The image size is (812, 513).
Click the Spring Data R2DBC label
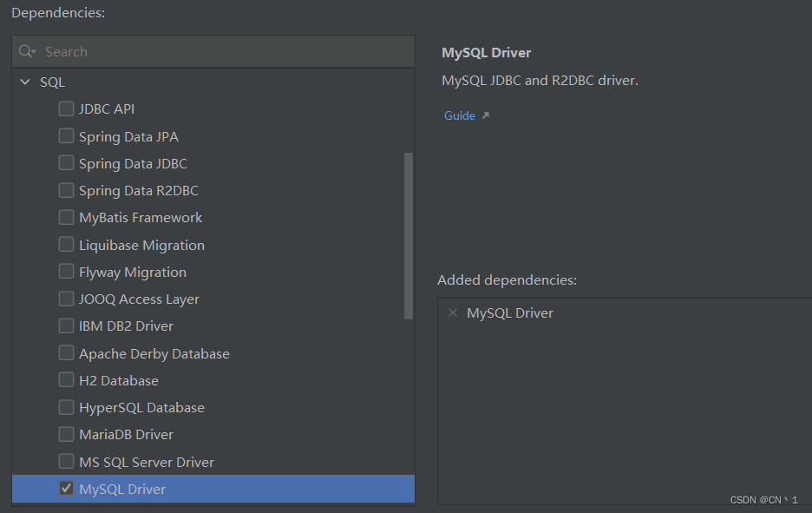point(139,191)
